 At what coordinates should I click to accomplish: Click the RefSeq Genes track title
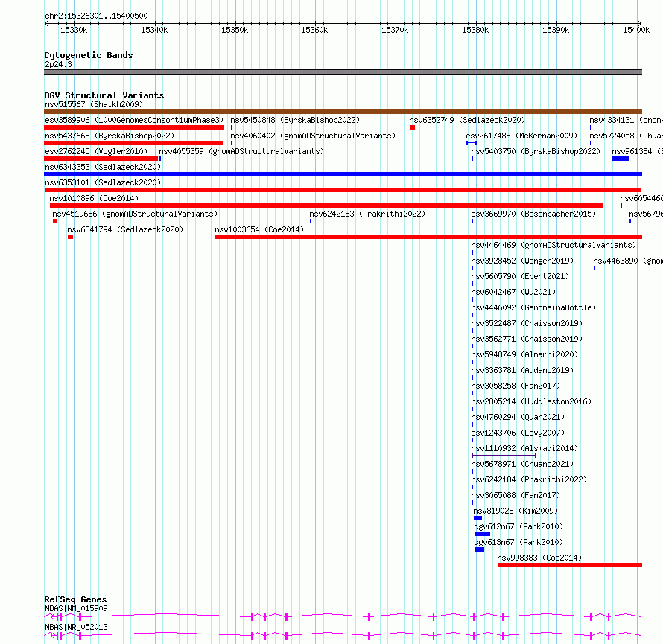click(x=75, y=599)
